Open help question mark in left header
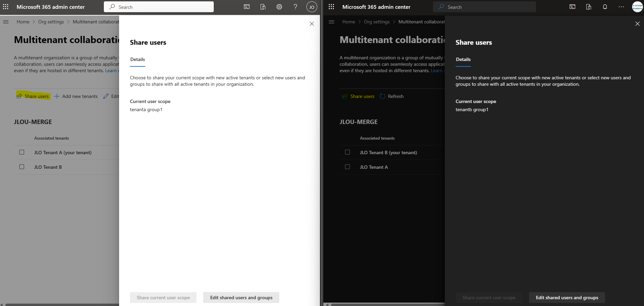Screen dimensions: 644x306 295,7
